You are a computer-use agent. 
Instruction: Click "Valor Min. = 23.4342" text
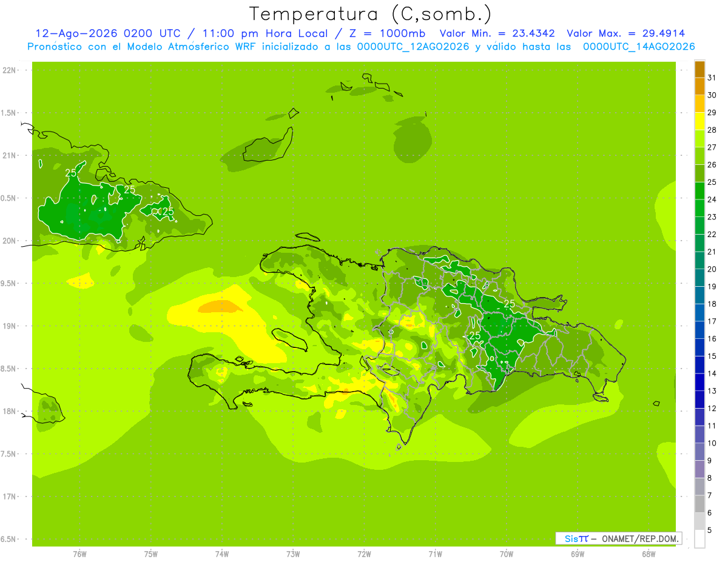click(x=497, y=33)
